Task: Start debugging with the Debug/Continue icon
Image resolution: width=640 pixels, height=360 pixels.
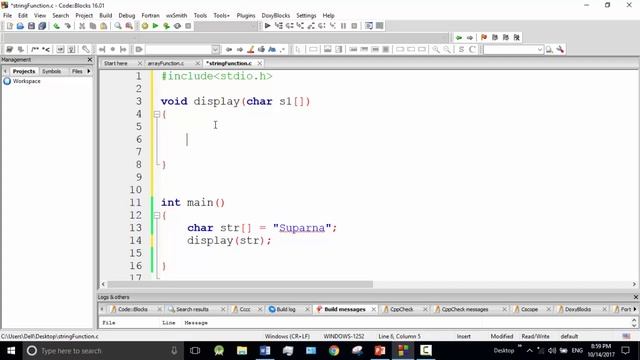Action: (x=267, y=26)
